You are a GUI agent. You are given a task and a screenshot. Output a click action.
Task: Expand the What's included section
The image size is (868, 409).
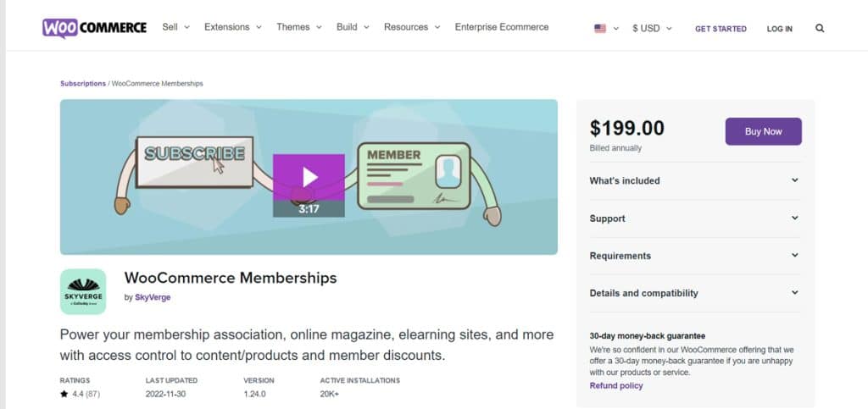click(x=694, y=180)
